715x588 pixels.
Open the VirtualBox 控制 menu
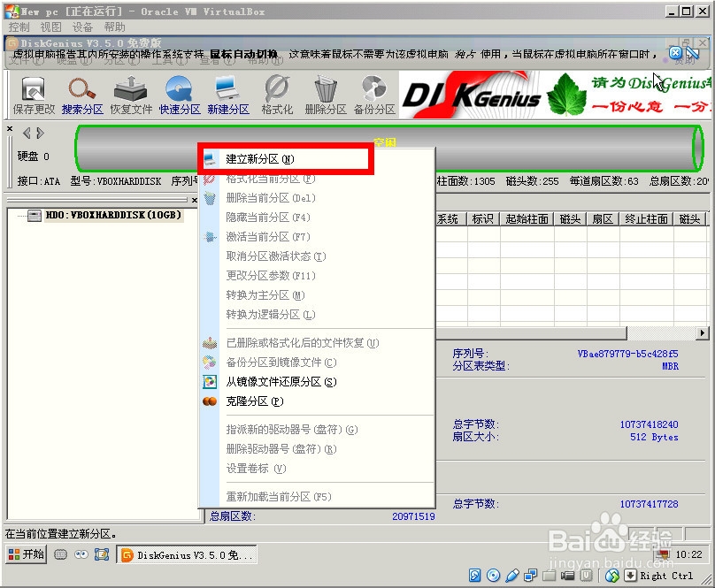(19, 27)
